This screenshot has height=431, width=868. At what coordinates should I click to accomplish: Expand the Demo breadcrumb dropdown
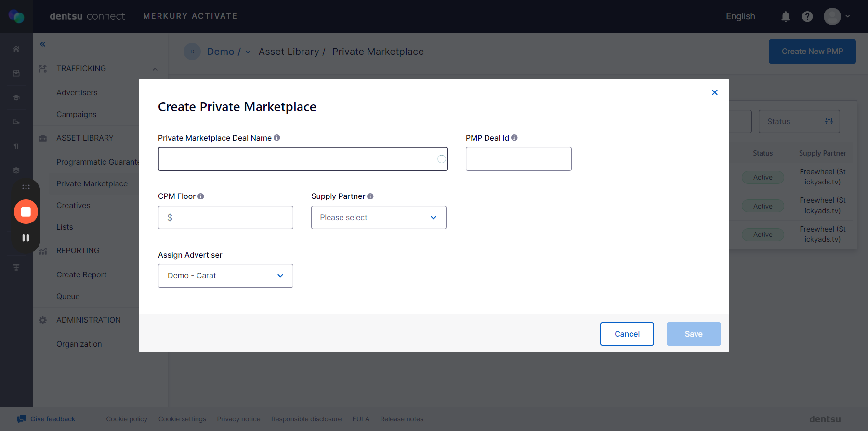[x=248, y=52]
